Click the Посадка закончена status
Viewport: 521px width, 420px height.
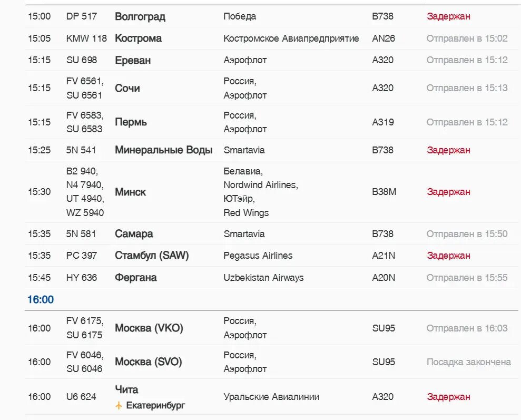pyautogui.click(x=468, y=362)
